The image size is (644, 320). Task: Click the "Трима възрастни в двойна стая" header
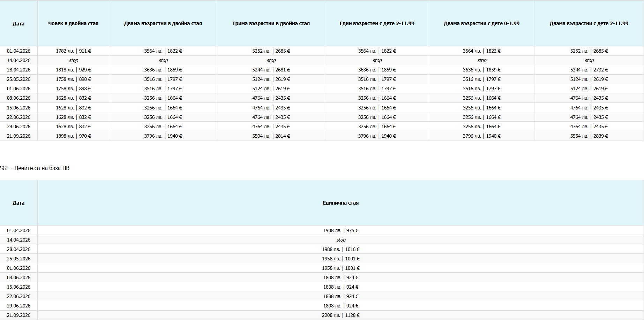(x=271, y=23)
